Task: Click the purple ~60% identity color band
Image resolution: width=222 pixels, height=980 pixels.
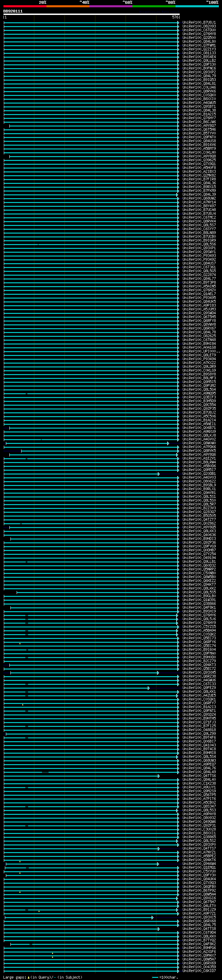Action: [111, 6]
